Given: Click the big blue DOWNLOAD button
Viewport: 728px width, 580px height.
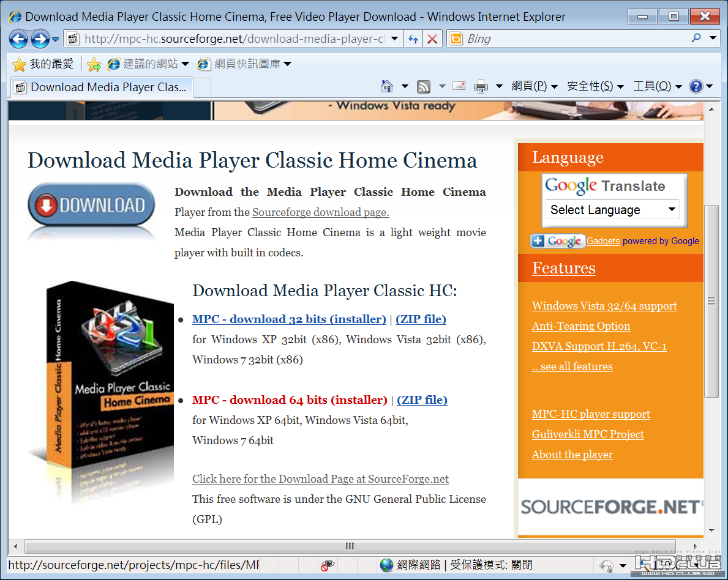Looking at the screenshot, I should pyautogui.click(x=91, y=205).
